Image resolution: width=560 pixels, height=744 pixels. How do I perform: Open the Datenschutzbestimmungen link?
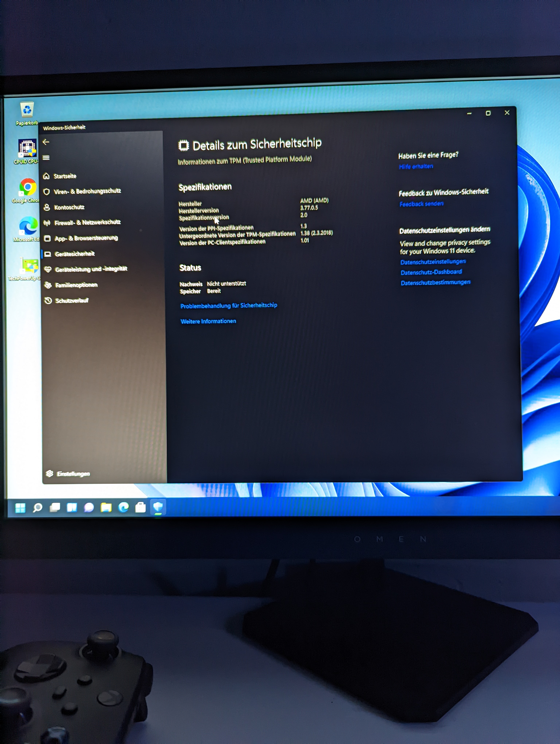click(x=435, y=282)
